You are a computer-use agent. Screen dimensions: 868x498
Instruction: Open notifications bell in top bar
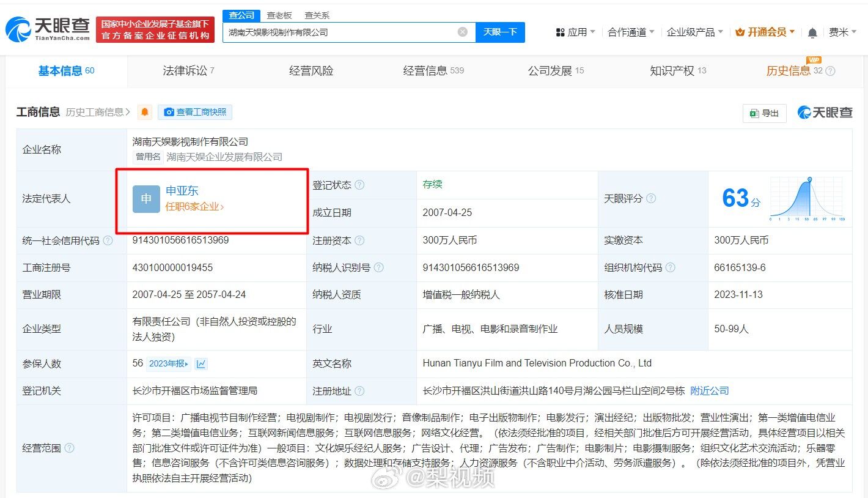click(x=812, y=32)
